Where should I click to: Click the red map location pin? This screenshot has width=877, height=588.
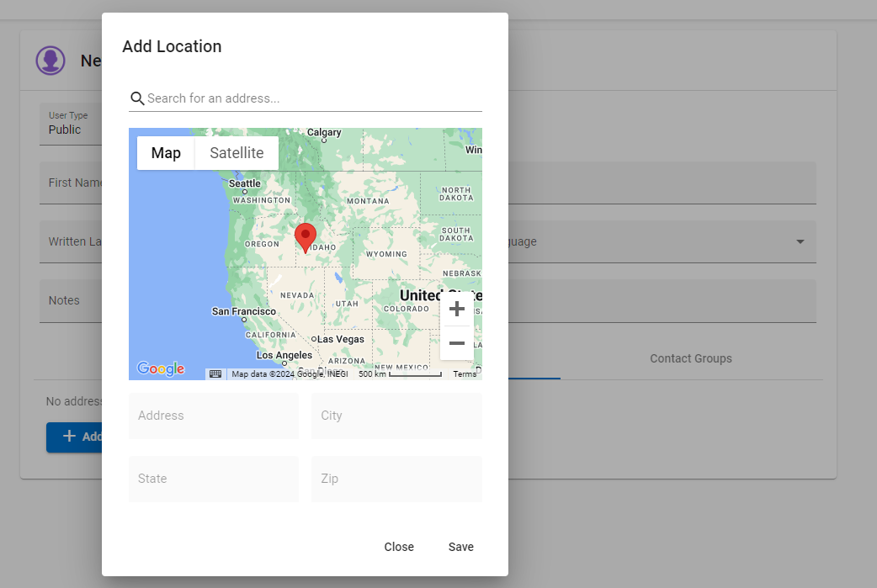pos(306,238)
